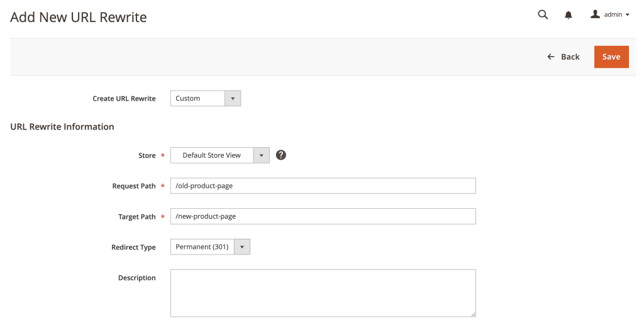
Task: Open the Redirect Type Permanent (301) dropdown
Action: 202,247
